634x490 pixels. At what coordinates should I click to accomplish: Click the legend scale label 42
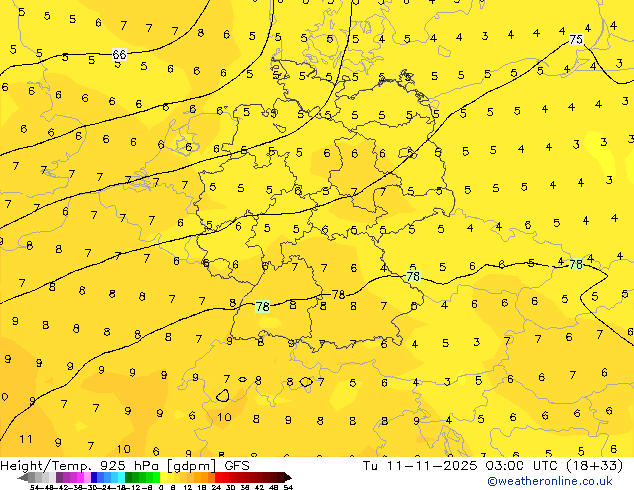click(260, 487)
